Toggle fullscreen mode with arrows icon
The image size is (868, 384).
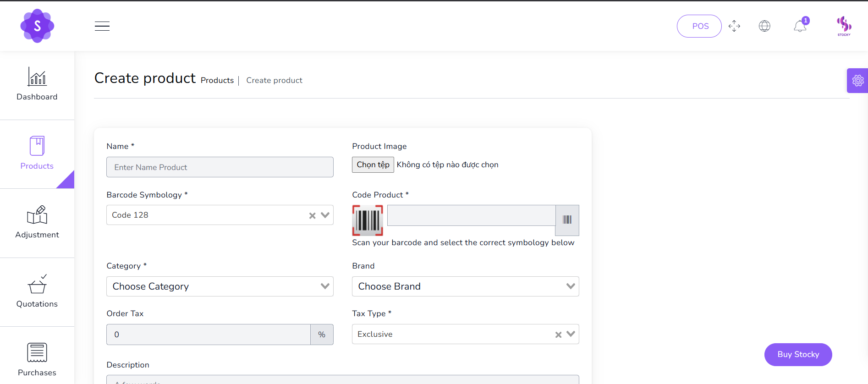point(734,26)
